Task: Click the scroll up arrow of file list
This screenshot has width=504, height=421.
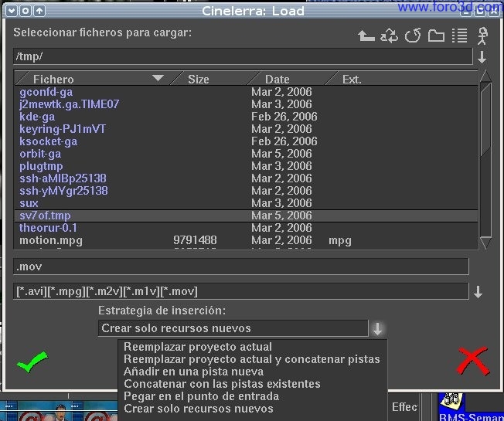Action: [x=485, y=76]
